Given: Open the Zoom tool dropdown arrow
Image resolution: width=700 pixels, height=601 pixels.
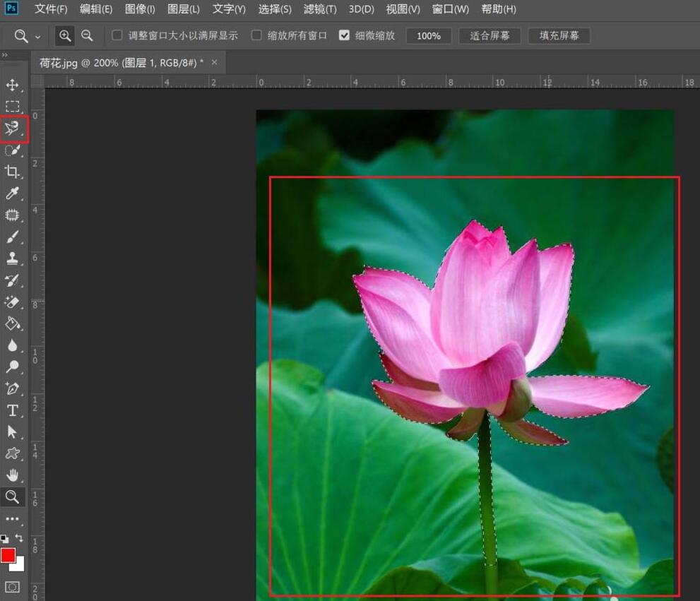Looking at the screenshot, I should click(x=39, y=35).
